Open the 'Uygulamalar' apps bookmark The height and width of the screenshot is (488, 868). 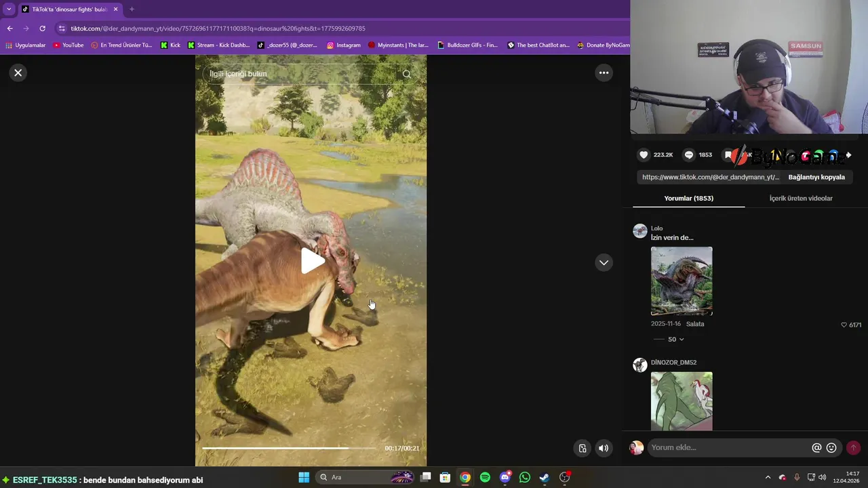(25, 45)
